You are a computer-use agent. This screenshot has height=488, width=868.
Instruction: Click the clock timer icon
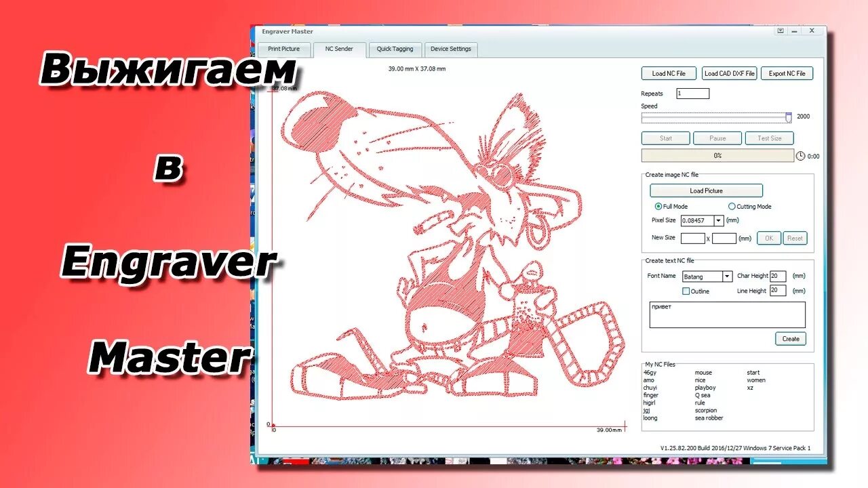click(800, 156)
